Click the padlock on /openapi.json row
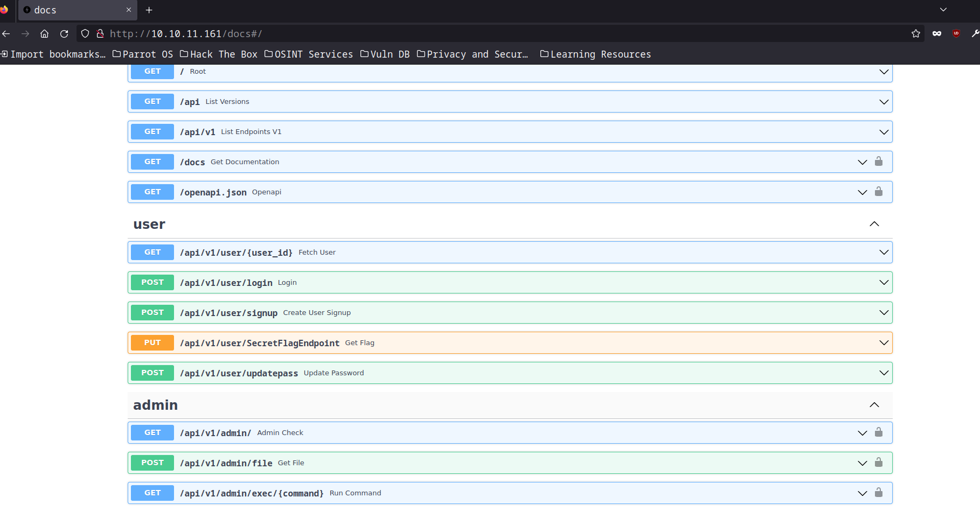Viewport: 980px width, 518px height. tap(879, 192)
